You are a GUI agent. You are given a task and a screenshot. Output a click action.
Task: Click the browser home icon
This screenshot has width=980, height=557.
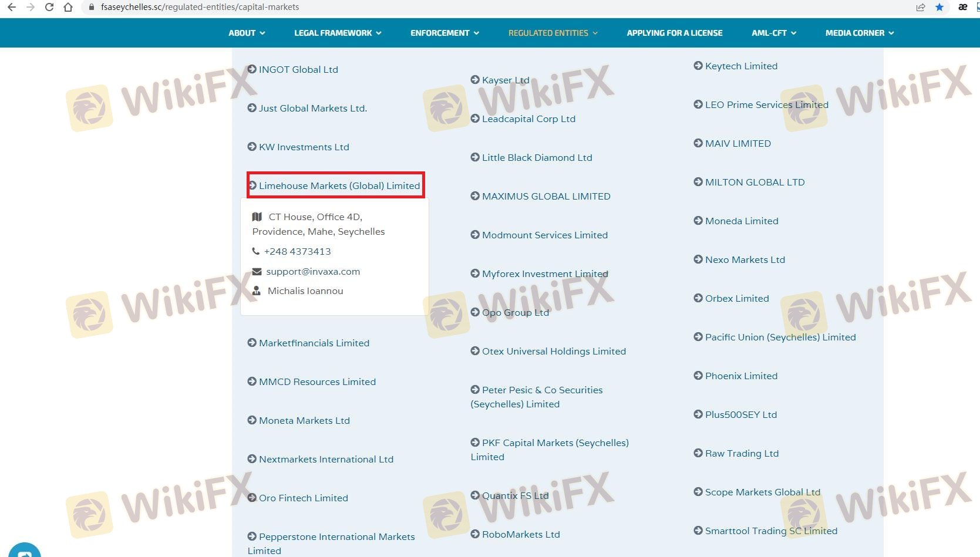tap(68, 7)
